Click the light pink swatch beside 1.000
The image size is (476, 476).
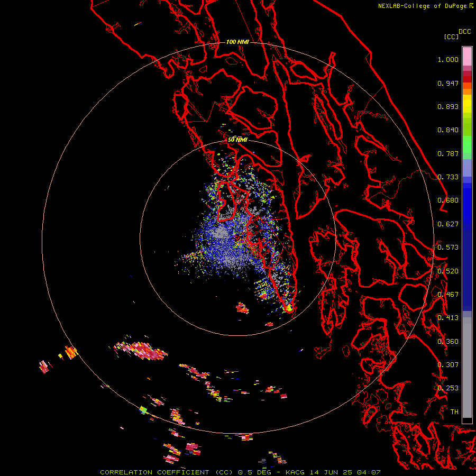pyautogui.click(x=467, y=57)
